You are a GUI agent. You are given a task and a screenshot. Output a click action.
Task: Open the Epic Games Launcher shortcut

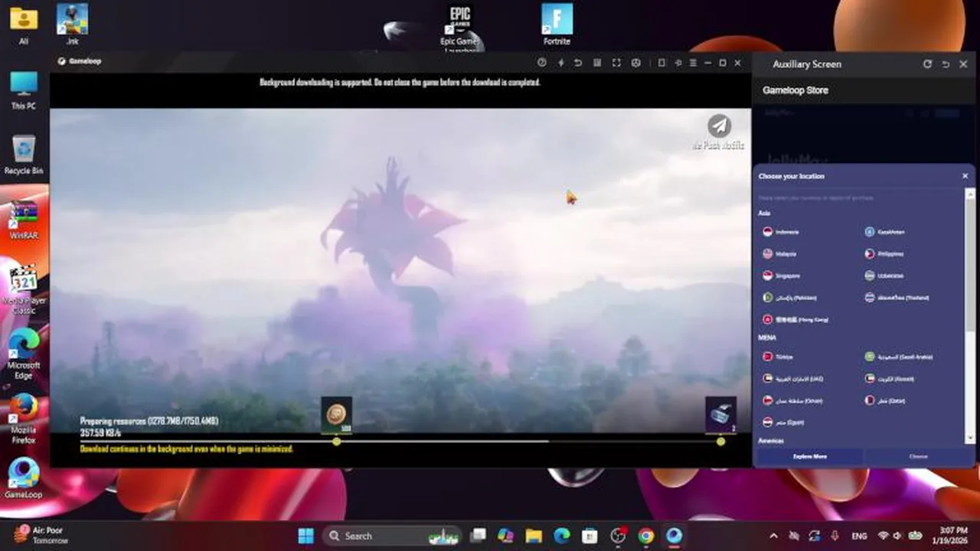tap(459, 28)
